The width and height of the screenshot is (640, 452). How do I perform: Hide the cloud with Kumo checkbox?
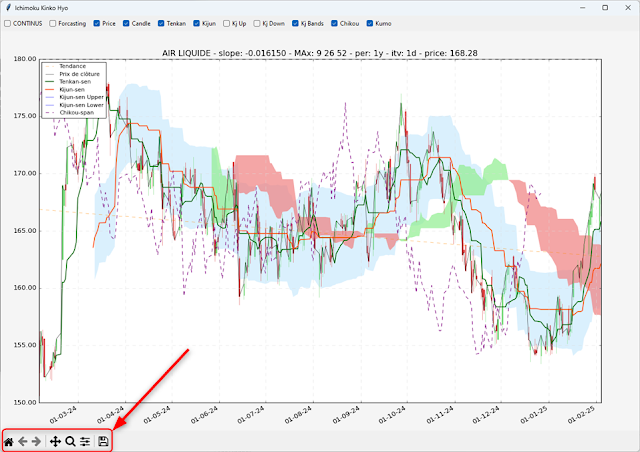pyautogui.click(x=371, y=22)
